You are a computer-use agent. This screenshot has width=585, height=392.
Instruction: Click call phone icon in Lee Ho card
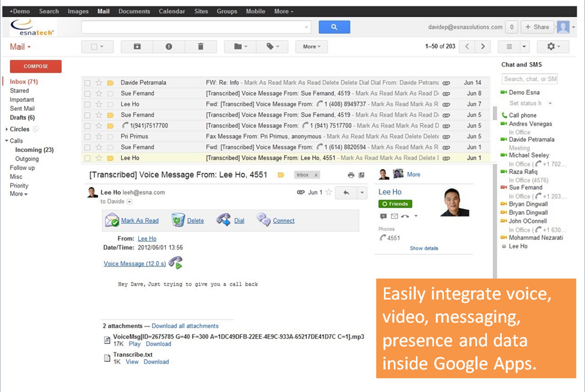pos(405,216)
